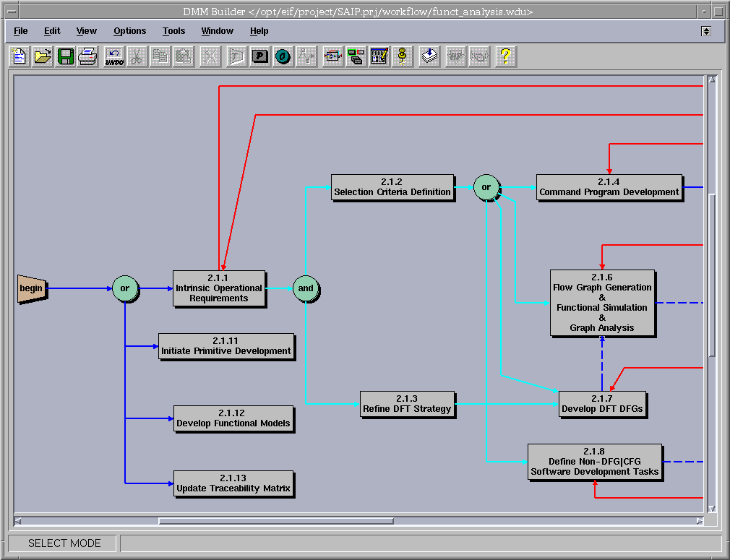This screenshot has width=730, height=560.
Task: Select the Print icon on the toolbar
Action: (88, 56)
